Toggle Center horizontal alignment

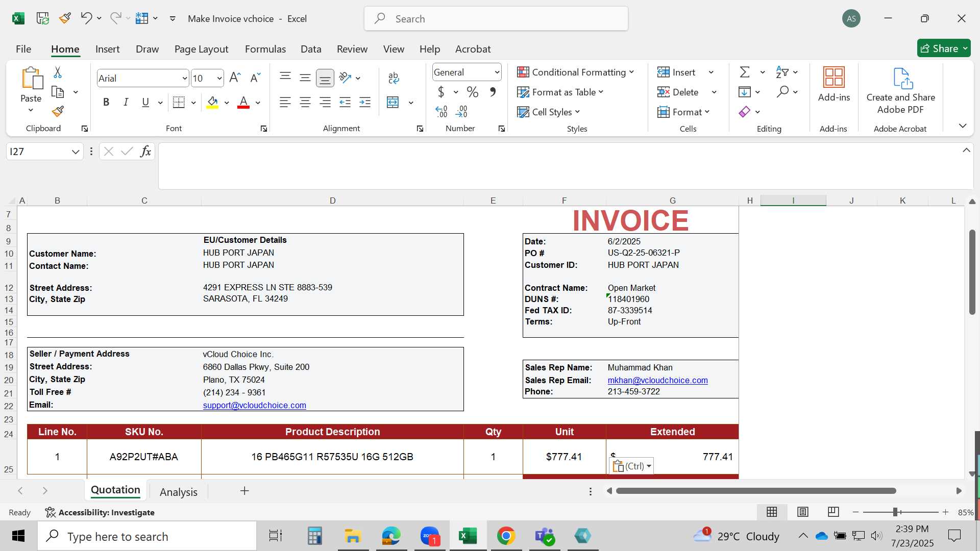[x=305, y=103]
